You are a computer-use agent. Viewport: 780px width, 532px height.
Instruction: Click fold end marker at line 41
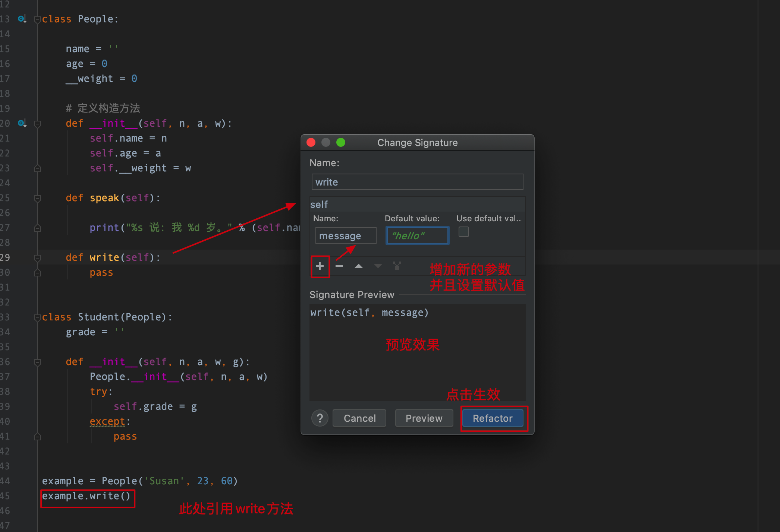[x=37, y=437]
